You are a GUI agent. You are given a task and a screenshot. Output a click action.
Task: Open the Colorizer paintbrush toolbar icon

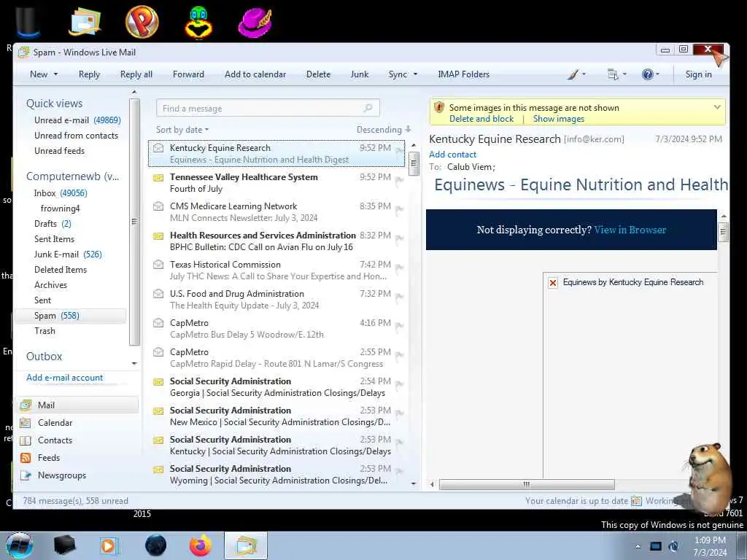pos(573,74)
